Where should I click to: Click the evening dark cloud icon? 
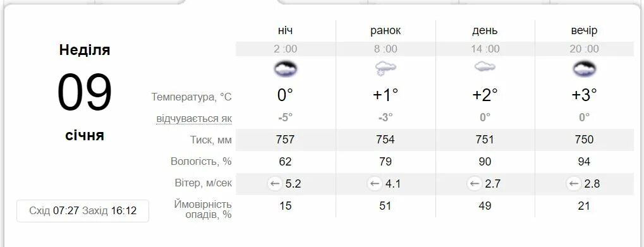584,68
